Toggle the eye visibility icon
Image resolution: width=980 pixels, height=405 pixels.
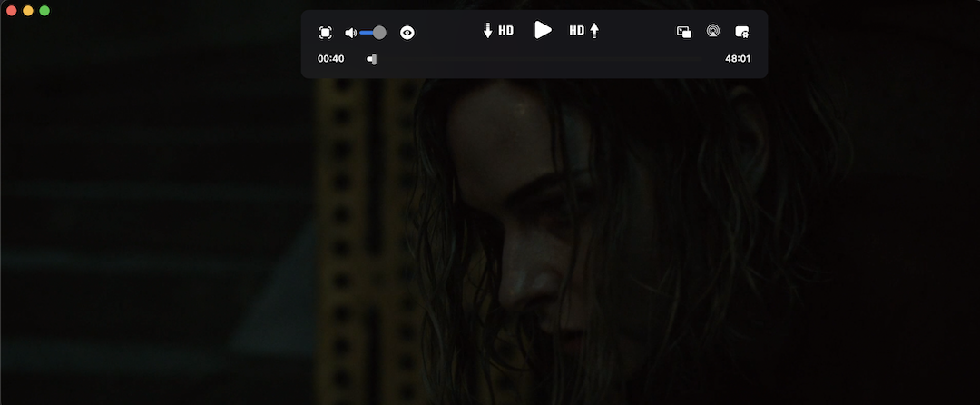[x=407, y=33]
